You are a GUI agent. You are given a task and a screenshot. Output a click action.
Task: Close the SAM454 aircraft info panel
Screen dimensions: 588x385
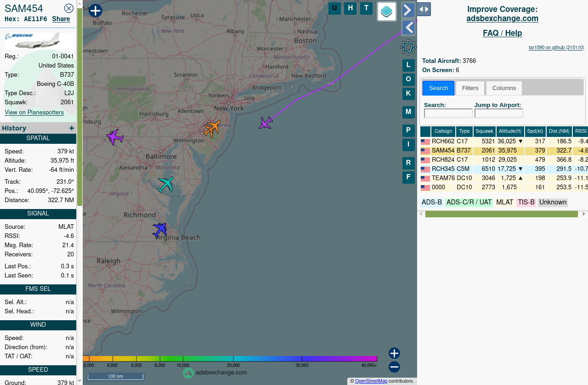pos(69,8)
